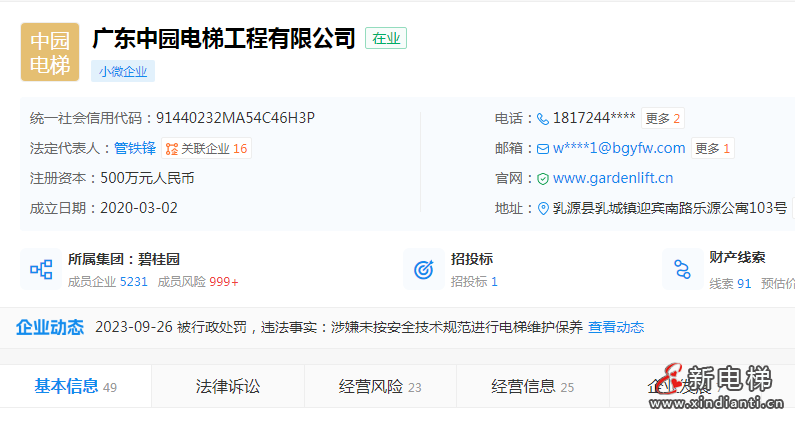Click the location pin icon by address
The height and width of the screenshot is (423, 795).
coord(543,209)
